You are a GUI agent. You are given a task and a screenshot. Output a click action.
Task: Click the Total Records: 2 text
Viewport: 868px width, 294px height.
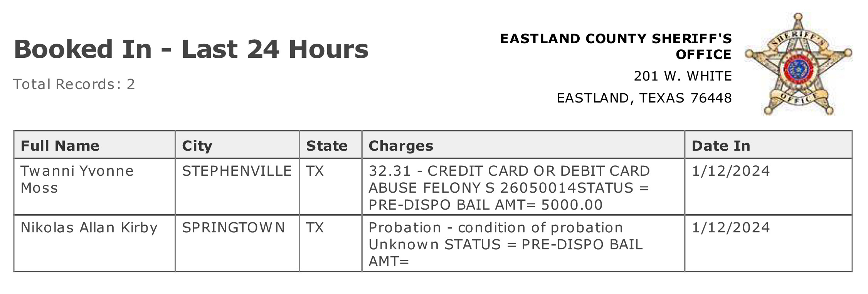pos(74,84)
